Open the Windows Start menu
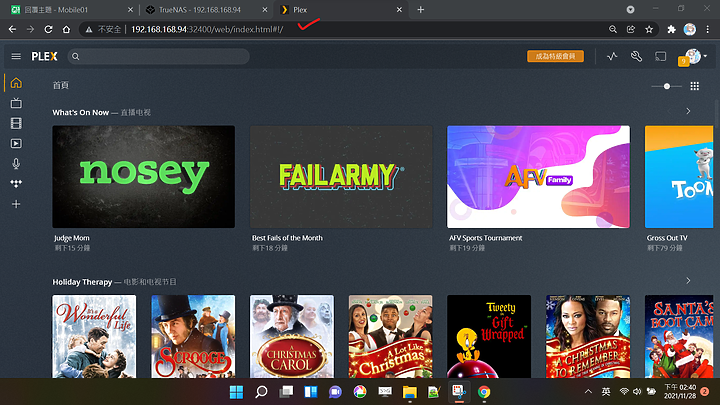Viewport: 720px width, 405px height. click(x=236, y=392)
